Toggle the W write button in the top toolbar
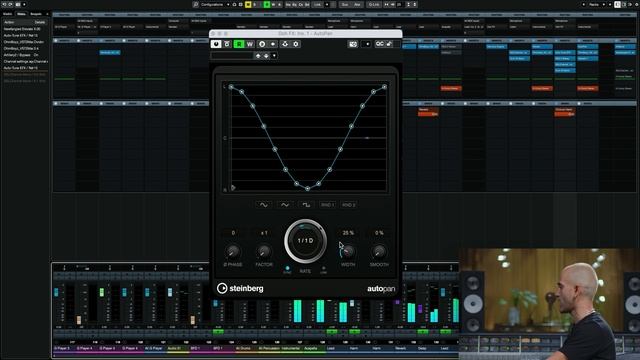The image size is (640, 360). pos(273,4)
